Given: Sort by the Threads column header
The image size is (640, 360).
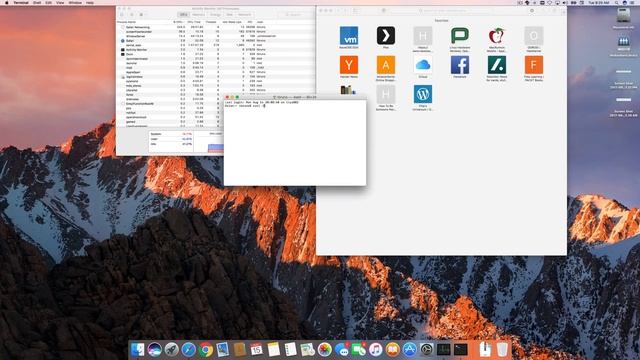Looking at the screenshot, I should tap(211, 22).
